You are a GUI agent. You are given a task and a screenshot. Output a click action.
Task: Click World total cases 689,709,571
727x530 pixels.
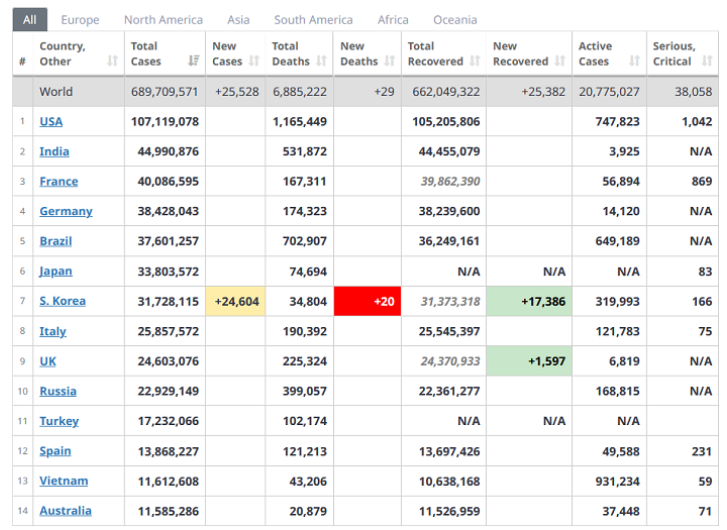[165, 92]
